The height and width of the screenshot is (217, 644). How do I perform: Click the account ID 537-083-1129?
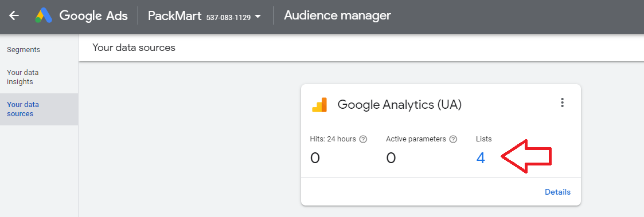coord(228,18)
